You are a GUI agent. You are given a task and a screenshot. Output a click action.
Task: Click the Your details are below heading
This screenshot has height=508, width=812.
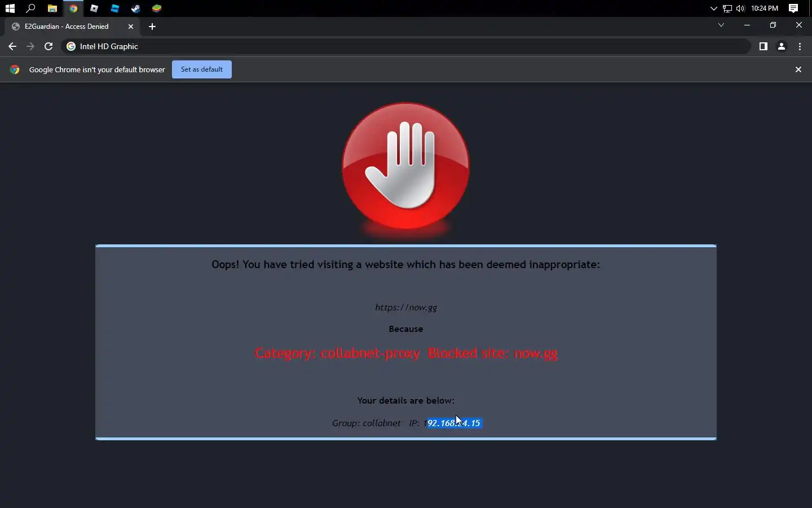406,400
